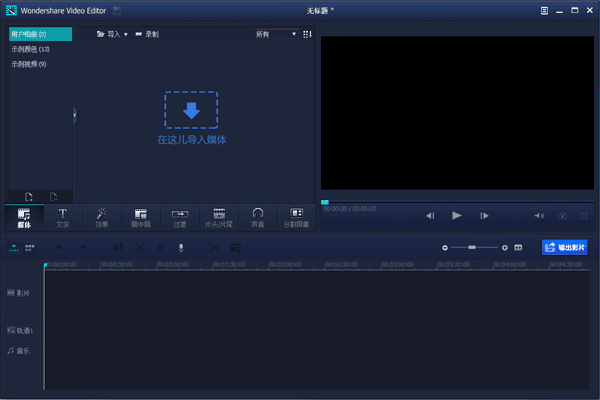Viewport: 600px width, 400px height.
Task: Take a snapshot with camera icon
Action: point(562,216)
